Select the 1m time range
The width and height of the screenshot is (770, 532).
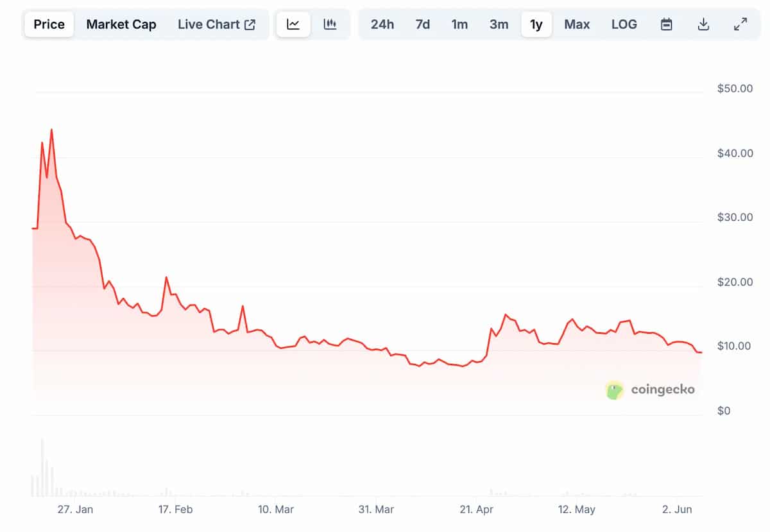tap(459, 24)
